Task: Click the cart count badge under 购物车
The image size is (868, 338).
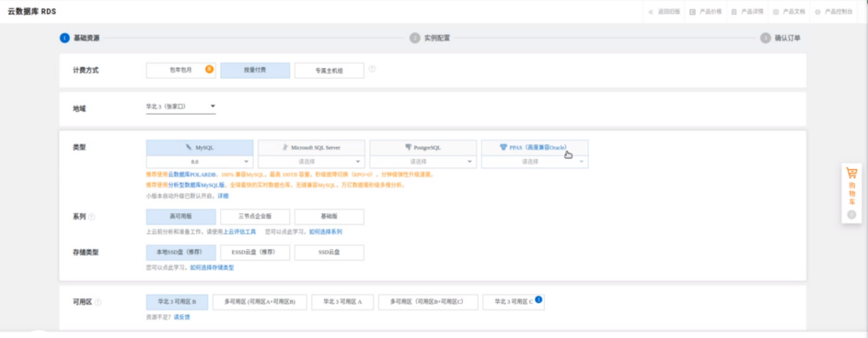Action: click(852, 214)
